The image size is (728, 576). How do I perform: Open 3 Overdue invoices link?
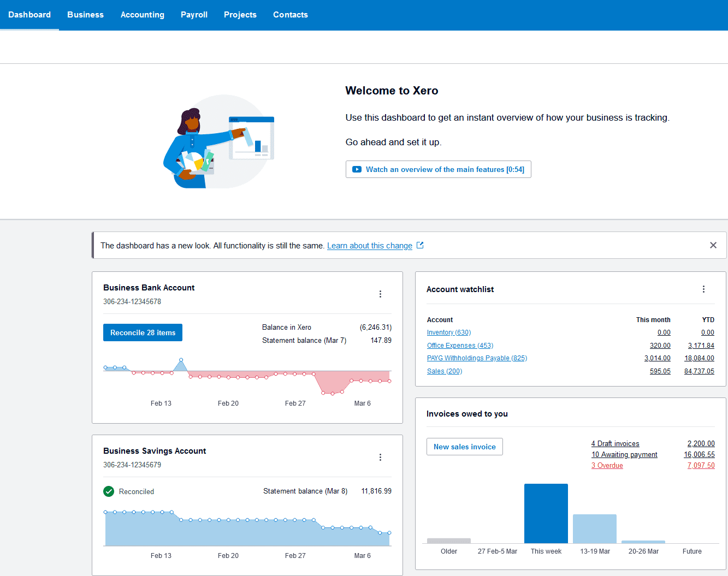[x=607, y=466]
